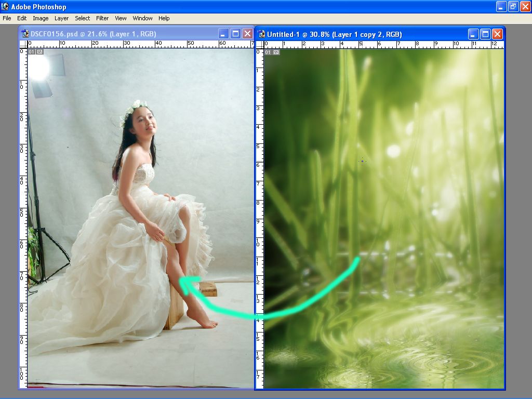This screenshot has width=532, height=399.
Task: Click the Untitled-1 document window icon
Action: click(261, 34)
